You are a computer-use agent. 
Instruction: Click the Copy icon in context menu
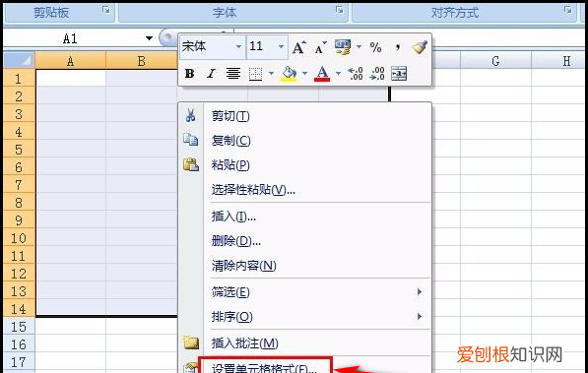coord(190,140)
